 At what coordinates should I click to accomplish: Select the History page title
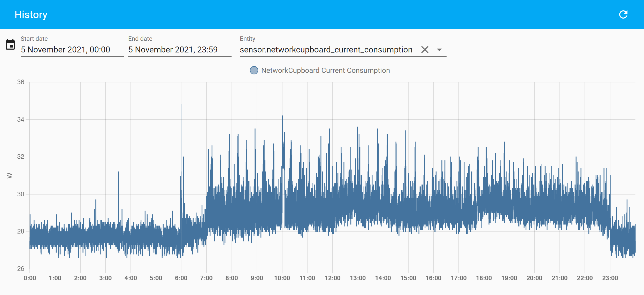point(31,14)
